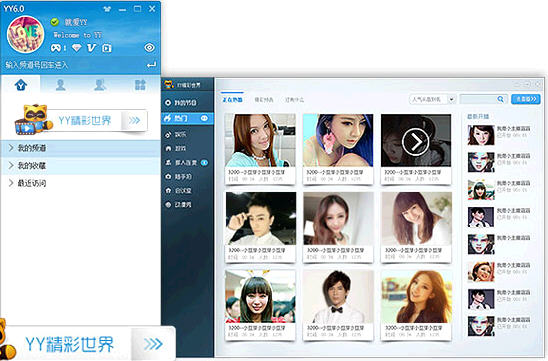The image size is (548, 361).
Task: Minimize the YY6.0 main window
Action: click(x=122, y=9)
